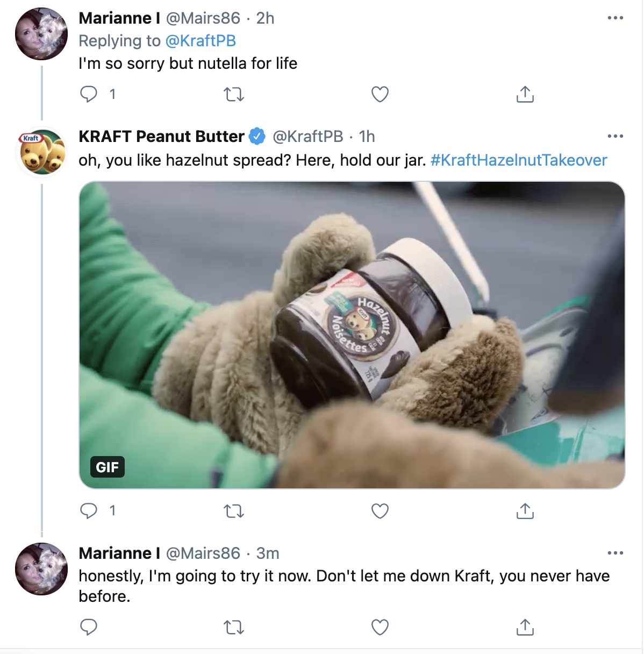Retweet Marianne's 'going to try it' tweet

pos(234,627)
